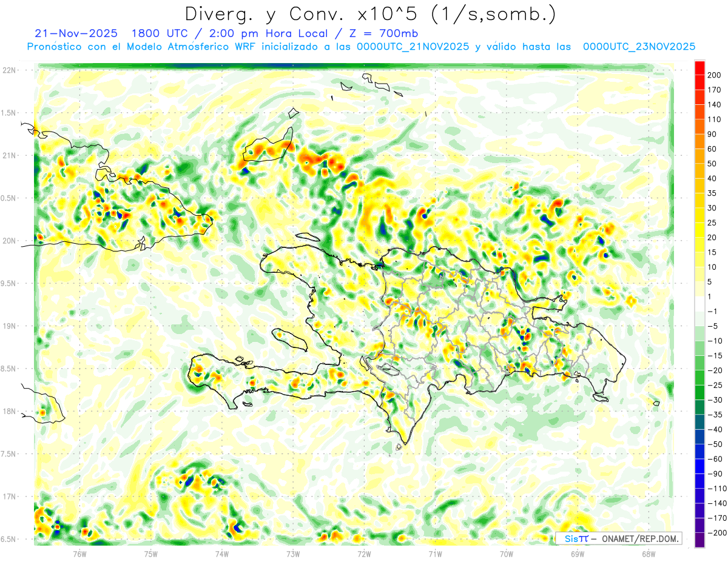The width and height of the screenshot is (728, 562).
Task: Click the "-60" color scale label
Action: (715, 459)
